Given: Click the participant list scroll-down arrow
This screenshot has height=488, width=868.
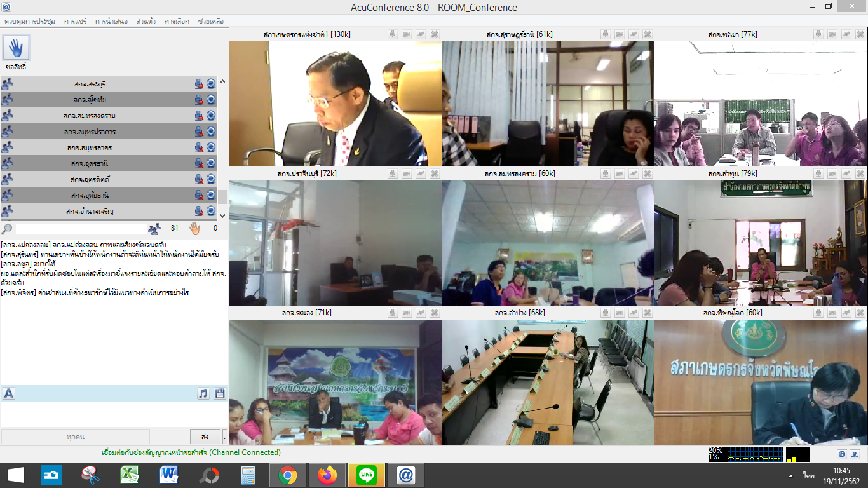Looking at the screenshot, I should click(x=222, y=215).
